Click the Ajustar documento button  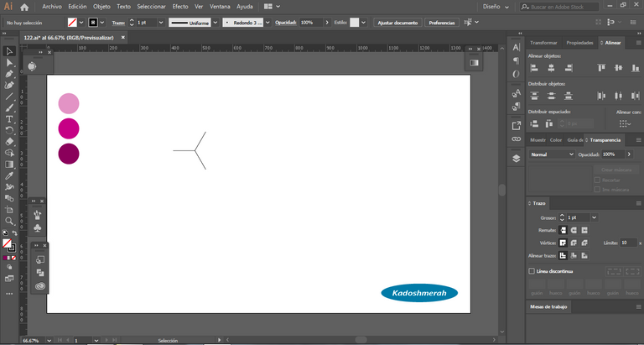click(x=397, y=22)
